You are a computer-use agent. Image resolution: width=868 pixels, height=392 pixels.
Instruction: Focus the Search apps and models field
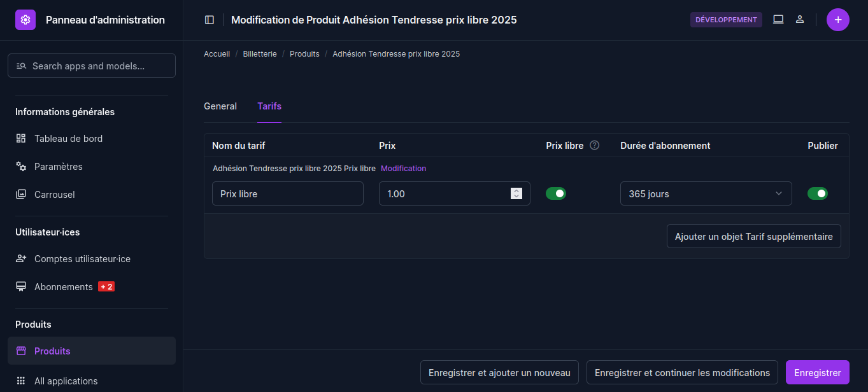point(92,66)
